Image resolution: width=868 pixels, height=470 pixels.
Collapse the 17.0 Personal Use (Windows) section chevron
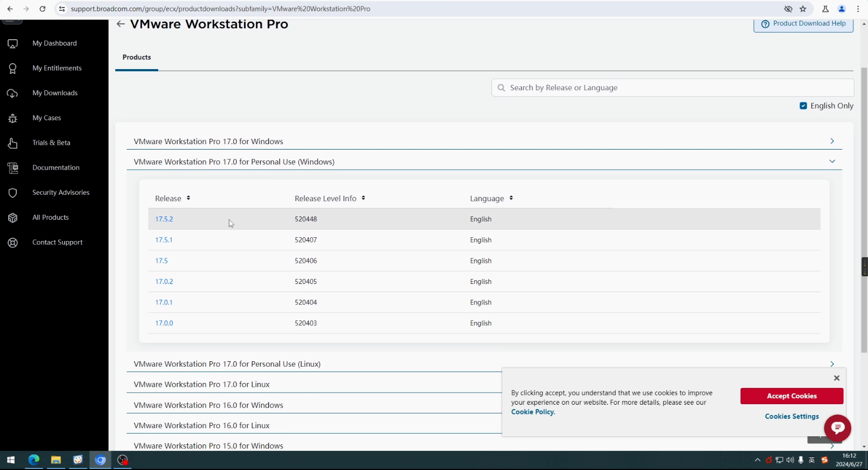coord(832,162)
